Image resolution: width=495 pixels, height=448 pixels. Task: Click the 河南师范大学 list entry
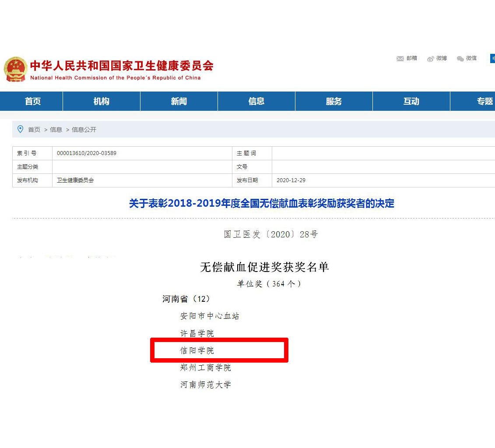coord(205,385)
